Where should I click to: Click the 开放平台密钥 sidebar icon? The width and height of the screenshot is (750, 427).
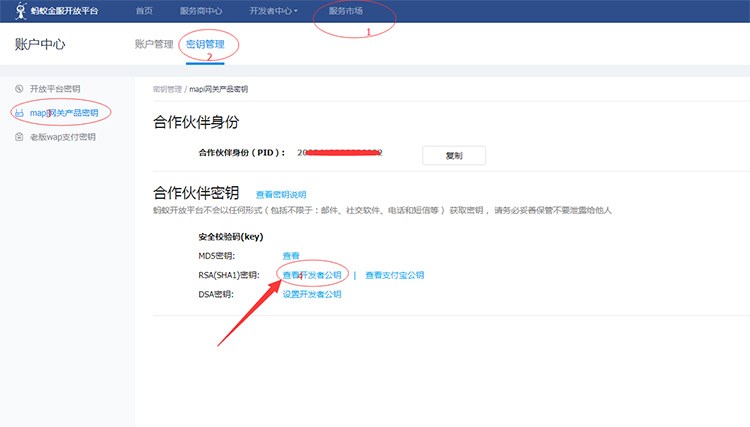[19, 88]
